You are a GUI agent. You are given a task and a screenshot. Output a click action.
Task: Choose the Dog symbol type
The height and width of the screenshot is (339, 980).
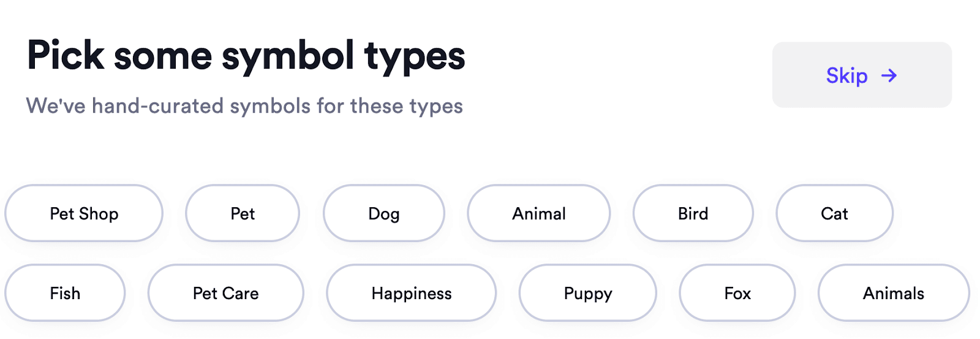(384, 213)
